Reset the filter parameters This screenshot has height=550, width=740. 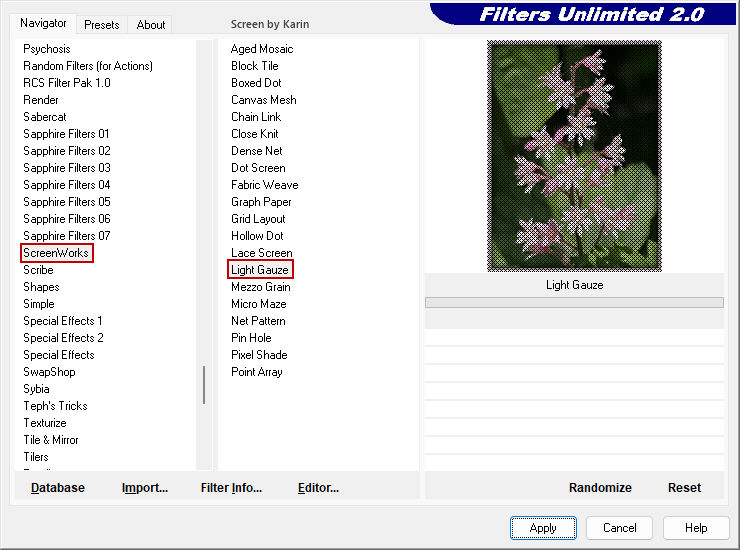point(684,488)
